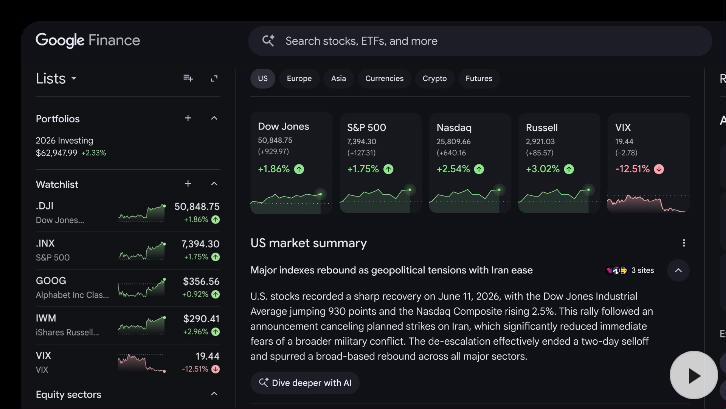This screenshot has height=409, width=726.
Task: Collapse the Watchlist section
Action: pyautogui.click(x=214, y=184)
